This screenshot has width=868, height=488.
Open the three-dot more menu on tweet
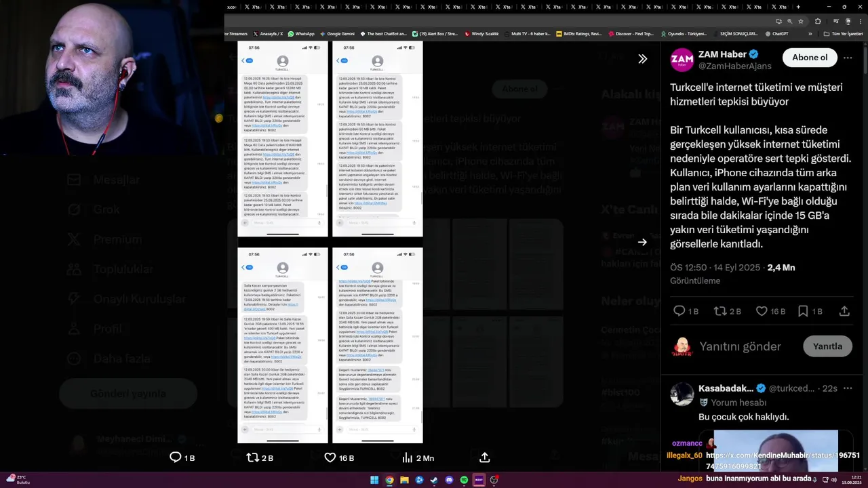click(848, 58)
